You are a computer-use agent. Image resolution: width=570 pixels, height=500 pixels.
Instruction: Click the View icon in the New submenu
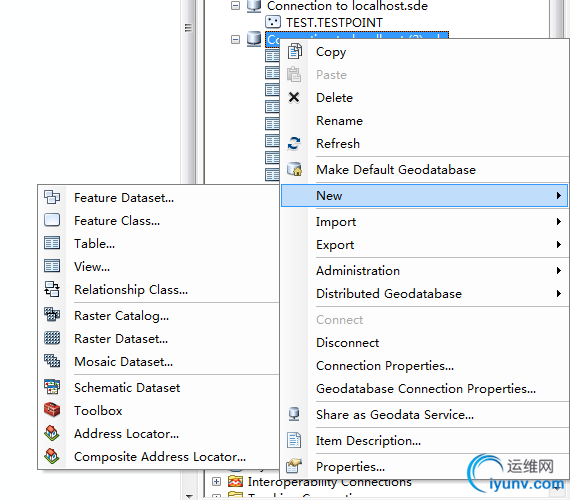tap(52, 266)
